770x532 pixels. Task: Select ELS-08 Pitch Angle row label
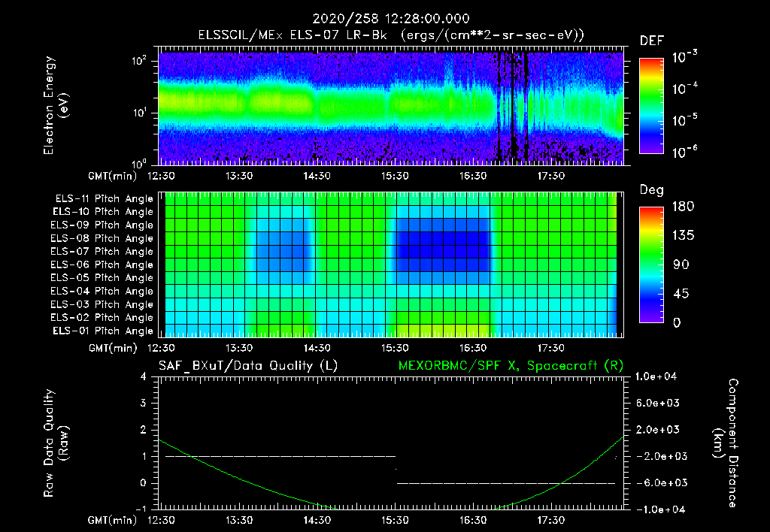(x=102, y=238)
